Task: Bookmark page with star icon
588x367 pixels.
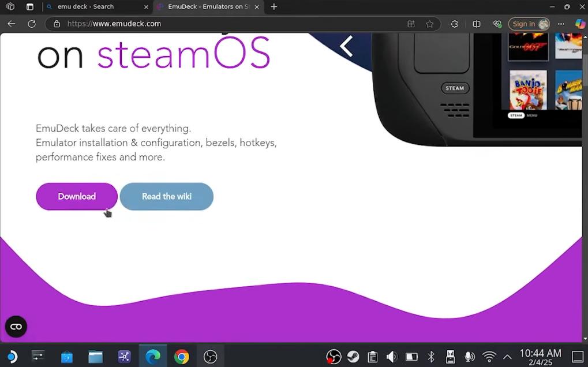Action: (x=429, y=24)
